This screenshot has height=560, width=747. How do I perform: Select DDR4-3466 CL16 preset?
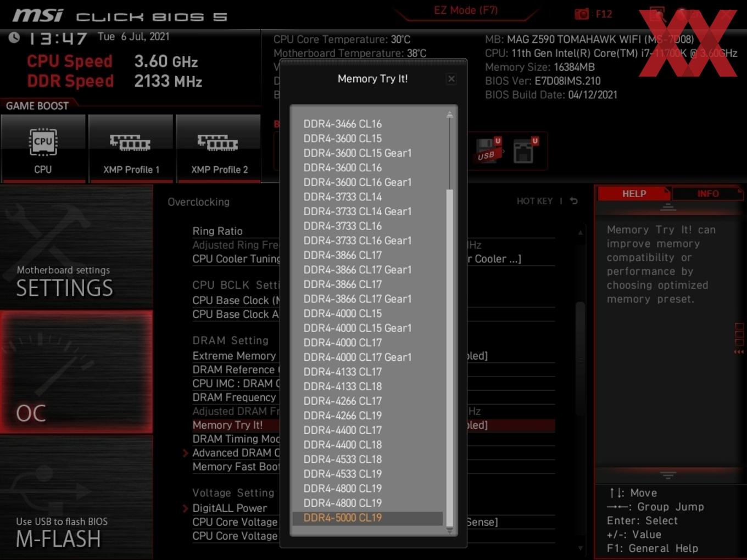coord(342,124)
